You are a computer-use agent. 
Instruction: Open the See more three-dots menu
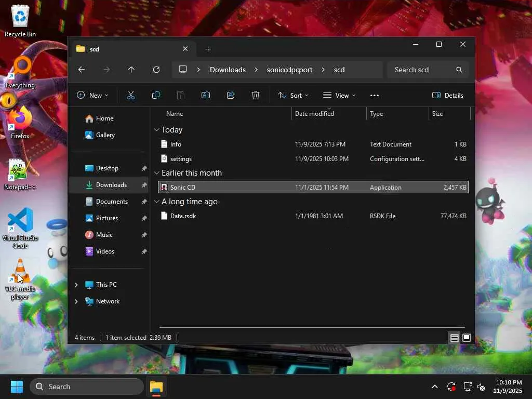pos(375,96)
